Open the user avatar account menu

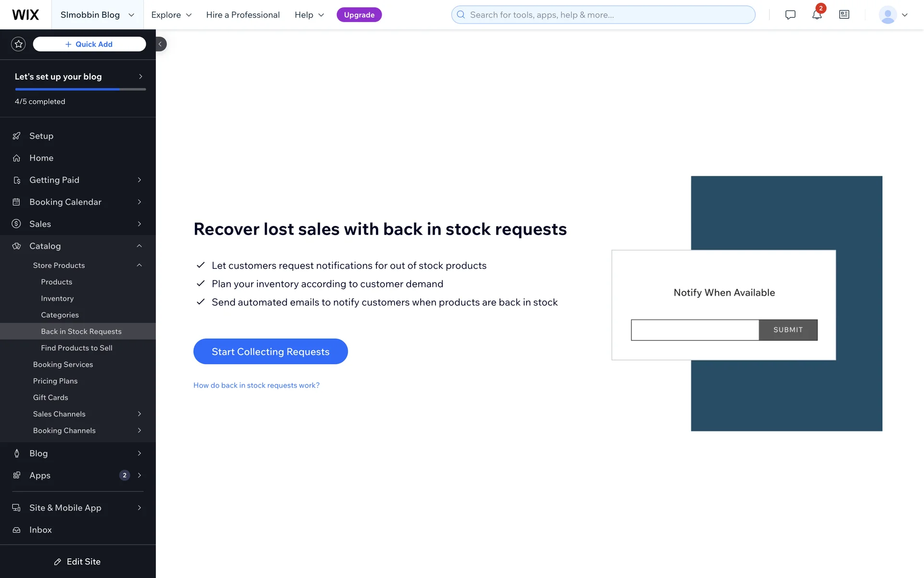893,15
